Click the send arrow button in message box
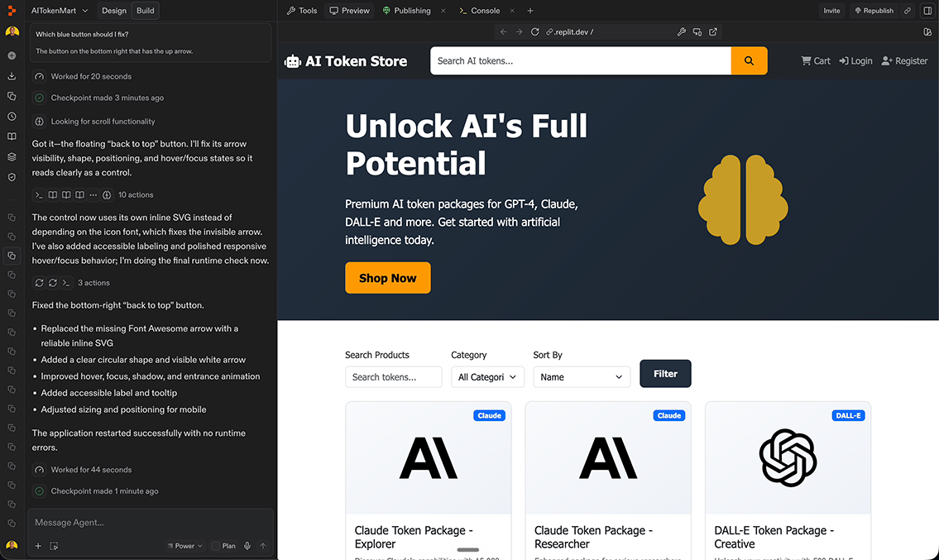Image resolution: width=939 pixels, height=560 pixels. coord(263,546)
